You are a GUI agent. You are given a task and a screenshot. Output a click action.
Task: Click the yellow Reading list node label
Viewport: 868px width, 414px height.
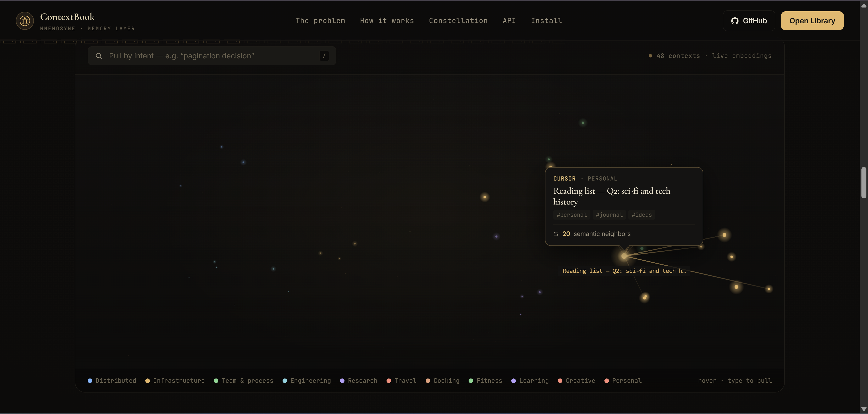tap(624, 271)
